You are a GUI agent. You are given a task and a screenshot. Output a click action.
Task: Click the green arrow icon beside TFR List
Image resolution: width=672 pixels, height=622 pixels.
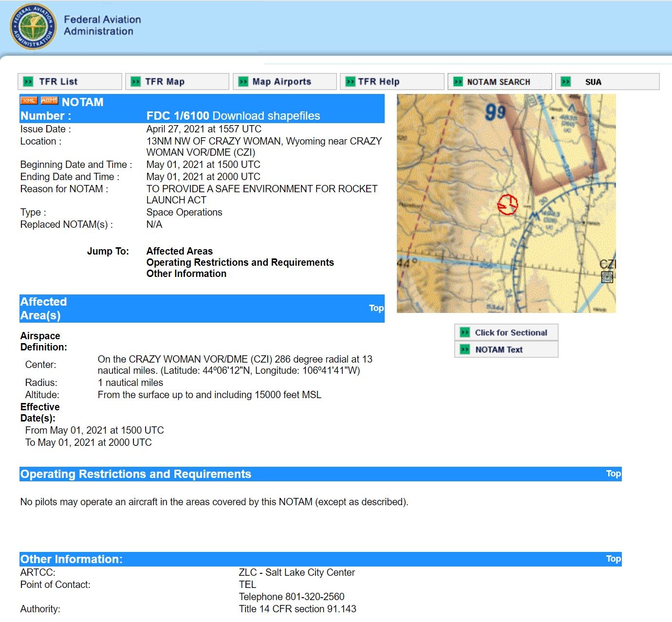coord(28,82)
